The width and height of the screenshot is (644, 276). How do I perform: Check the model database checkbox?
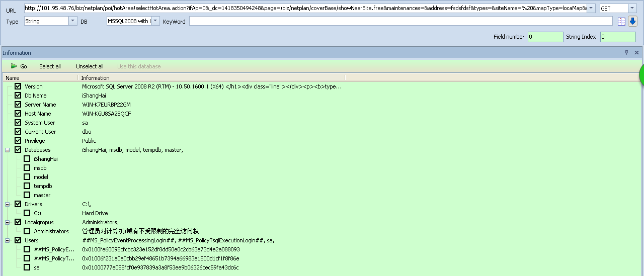27,177
